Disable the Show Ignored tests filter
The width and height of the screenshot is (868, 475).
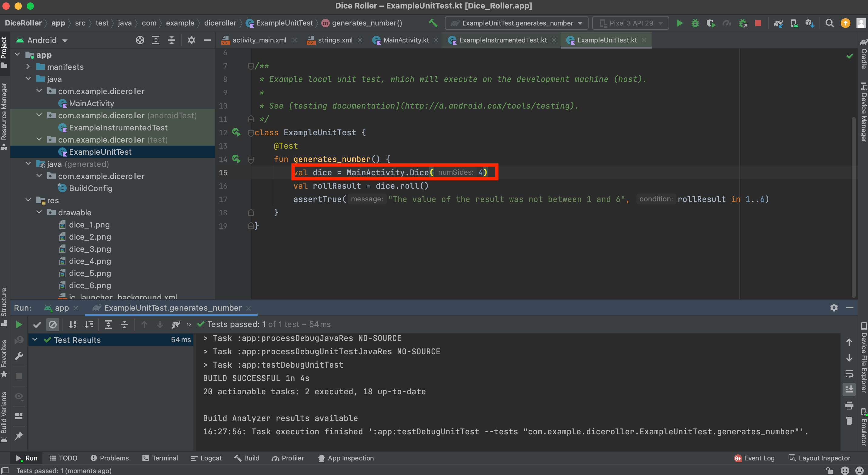(53, 324)
